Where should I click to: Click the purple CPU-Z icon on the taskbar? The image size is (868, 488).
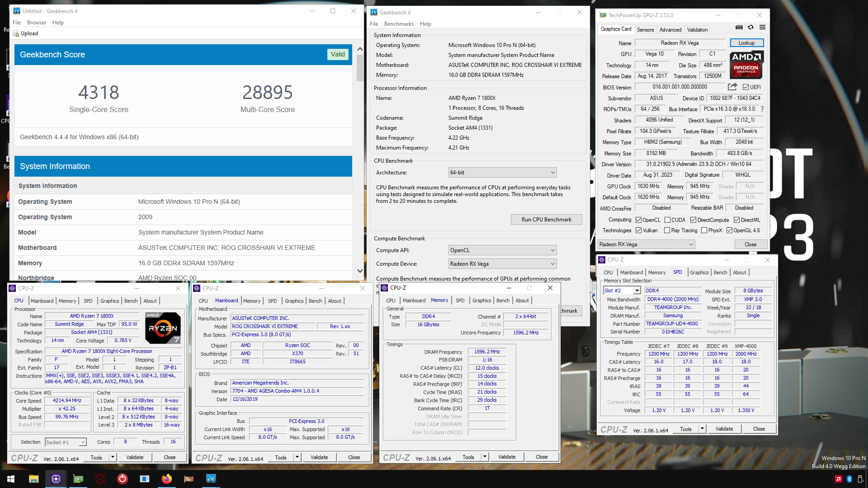(x=56, y=479)
